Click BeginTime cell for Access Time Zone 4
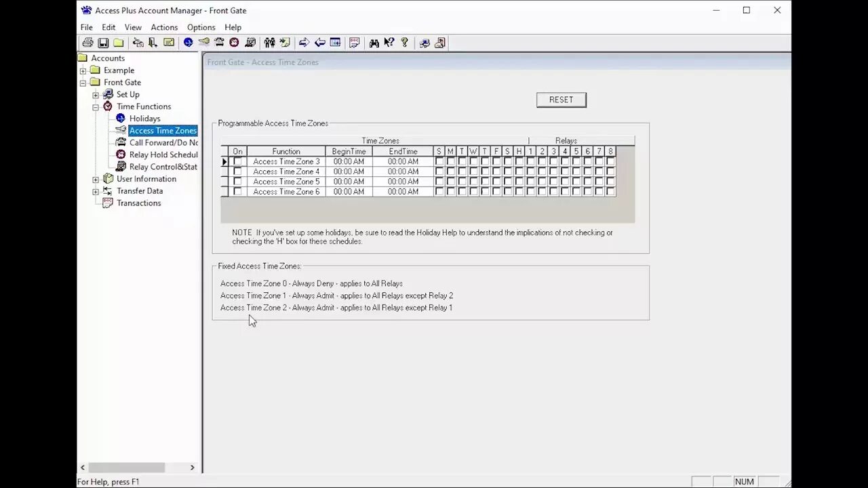 click(349, 171)
